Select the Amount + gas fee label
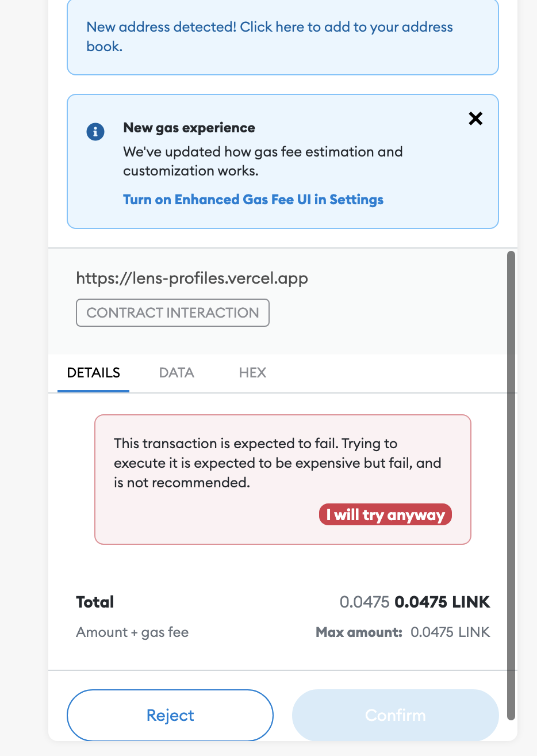Image resolution: width=537 pixels, height=756 pixels. pos(132,632)
